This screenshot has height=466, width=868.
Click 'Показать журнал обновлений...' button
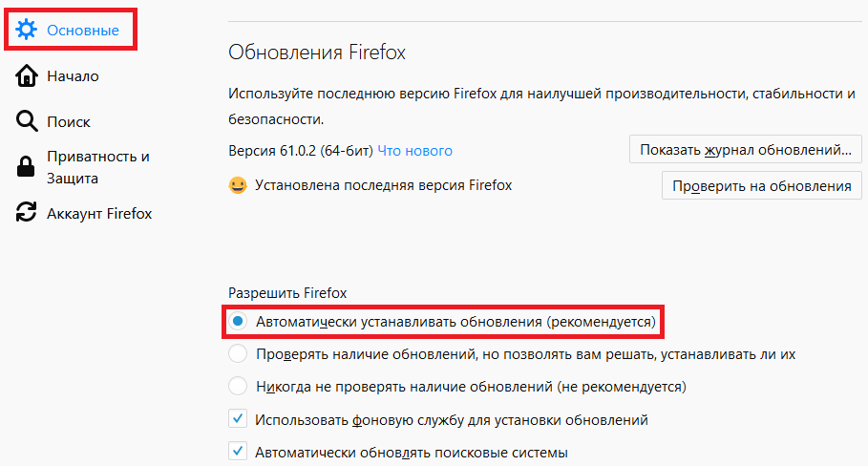point(745,150)
